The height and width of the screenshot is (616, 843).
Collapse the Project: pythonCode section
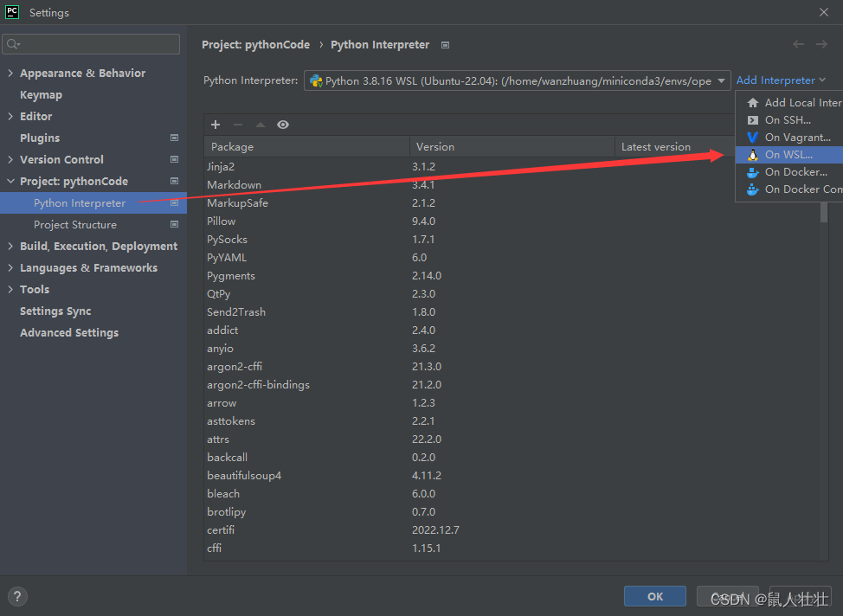10,181
